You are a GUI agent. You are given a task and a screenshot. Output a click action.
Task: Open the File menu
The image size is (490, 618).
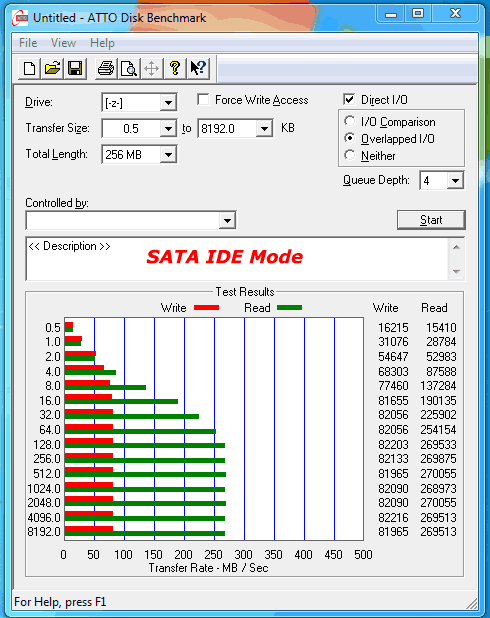tap(28, 43)
